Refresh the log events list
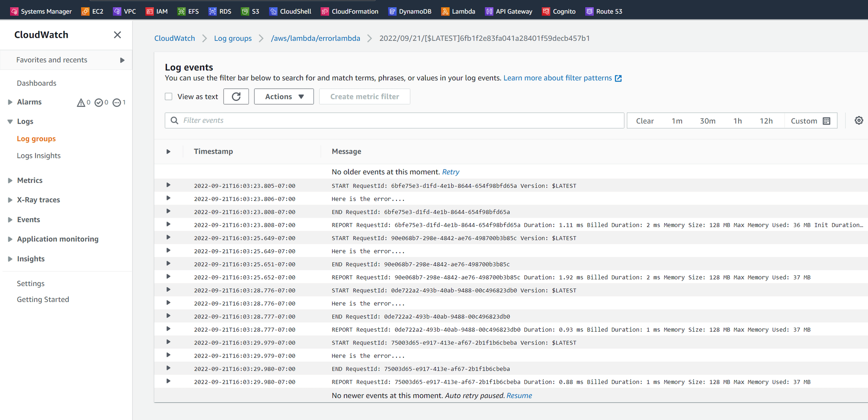868x420 pixels. point(236,96)
